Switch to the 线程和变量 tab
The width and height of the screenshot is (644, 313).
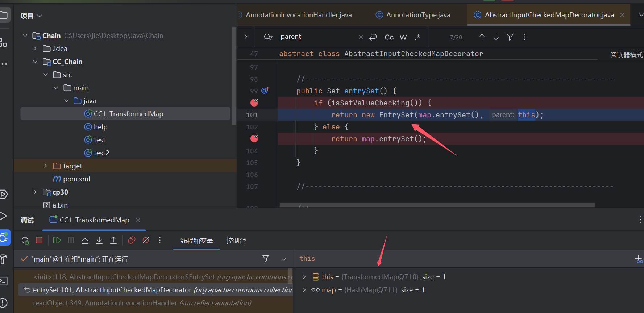[x=197, y=241]
